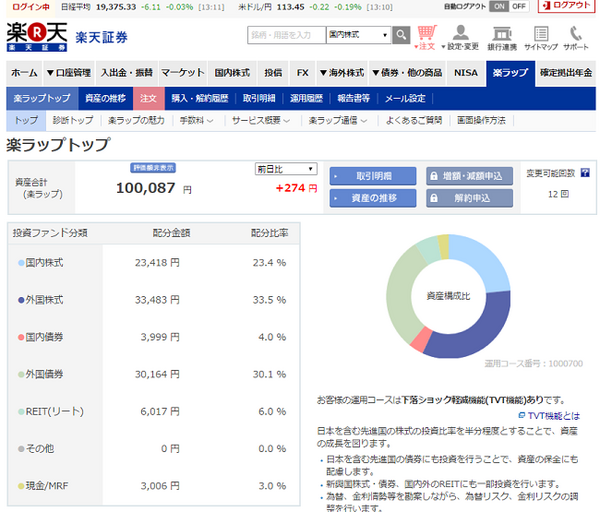Expand the 海外株式 menu

[x=342, y=73]
